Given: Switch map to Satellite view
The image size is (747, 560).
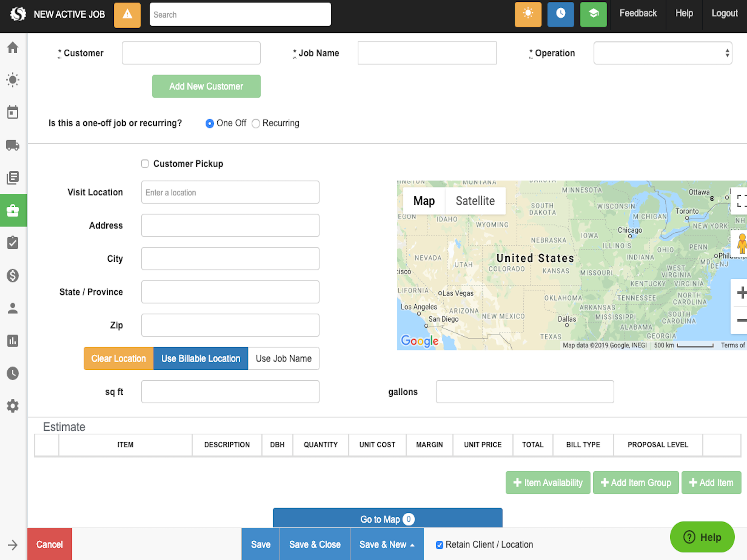Looking at the screenshot, I should 475,201.
